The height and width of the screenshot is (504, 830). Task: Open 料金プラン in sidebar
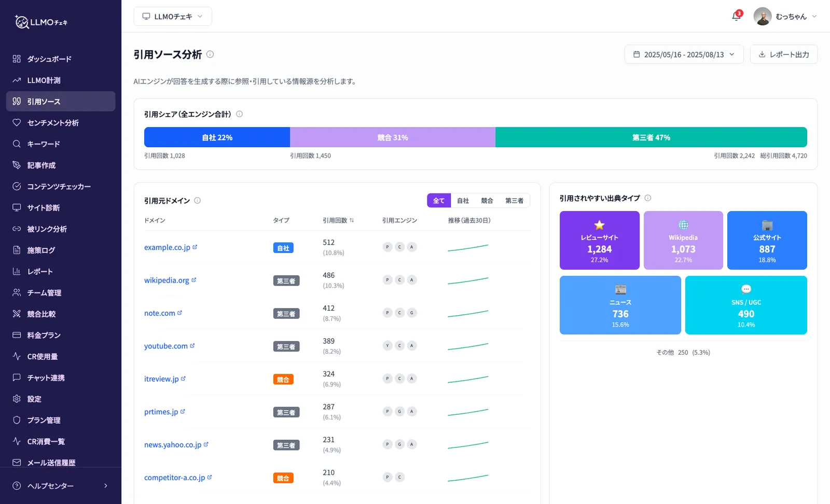(x=61, y=335)
